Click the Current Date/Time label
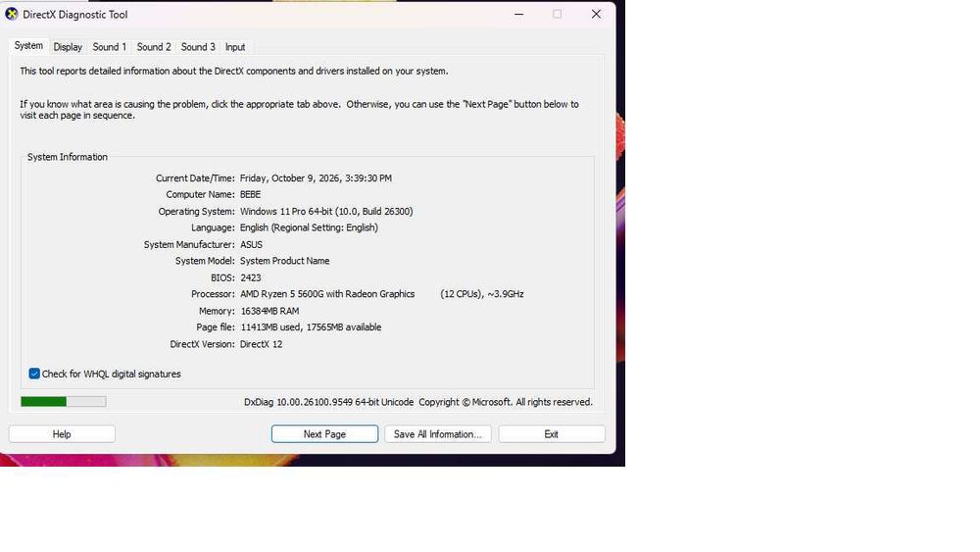Image resolution: width=980 pixels, height=552 pixels. tap(195, 178)
